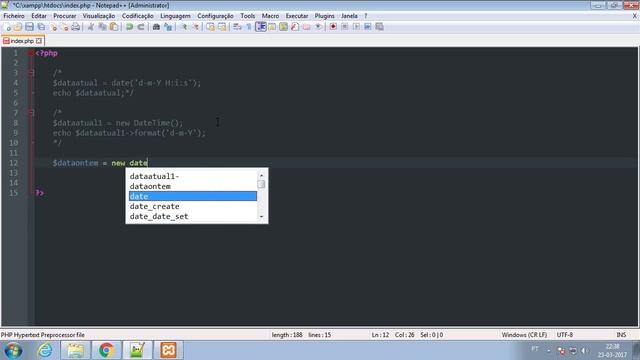
Task: Click the macro Playback toolbar icon
Action: (356, 27)
